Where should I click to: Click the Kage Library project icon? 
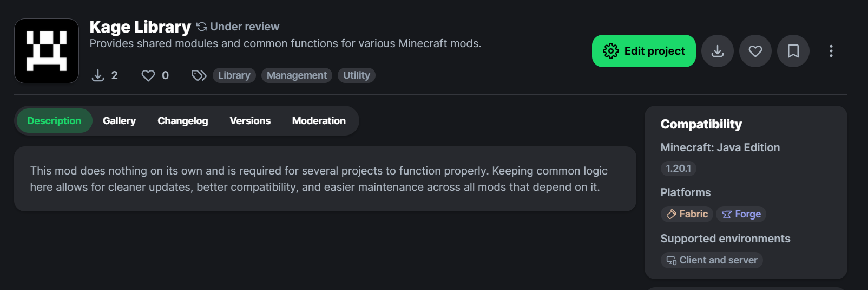coord(47,51)
